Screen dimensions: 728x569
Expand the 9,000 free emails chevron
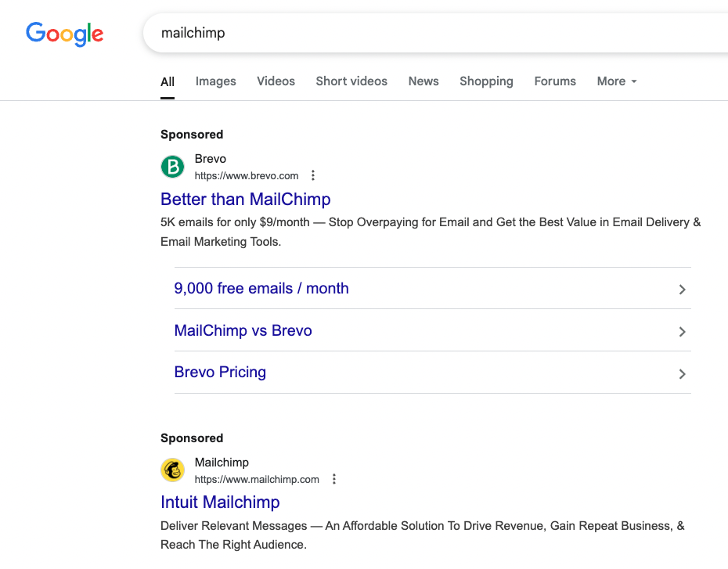(682, 290)
